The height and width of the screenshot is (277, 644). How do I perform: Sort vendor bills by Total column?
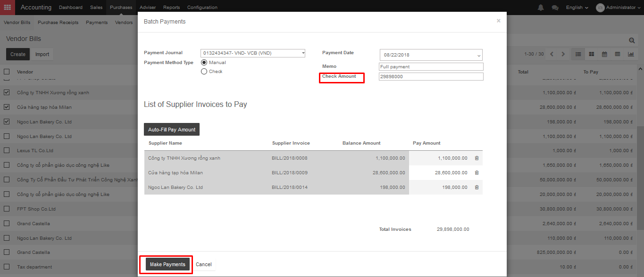(523, 72)
